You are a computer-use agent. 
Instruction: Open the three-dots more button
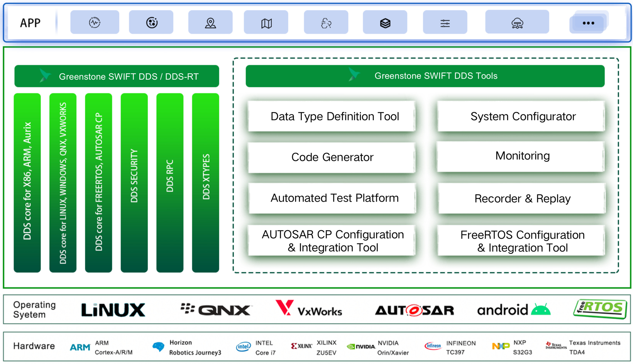click(x=588, y=23)
